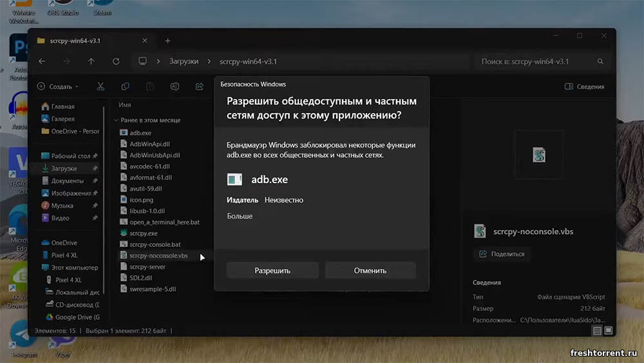The width and height of the screenshot is (644, 363).
Task: Open the Создать dropdown menu
Action: pyautogui.click(x=58, y=86)
